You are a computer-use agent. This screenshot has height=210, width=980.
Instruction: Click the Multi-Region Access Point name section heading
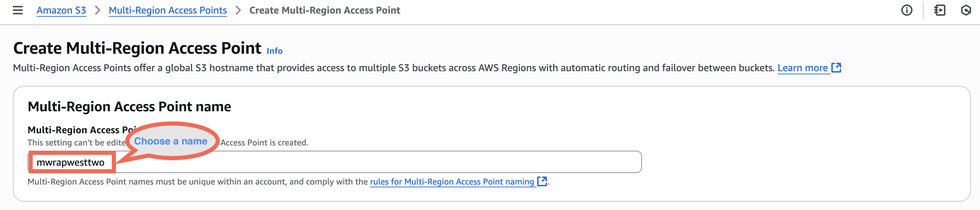pyautogui.click(x=129, y=107)
